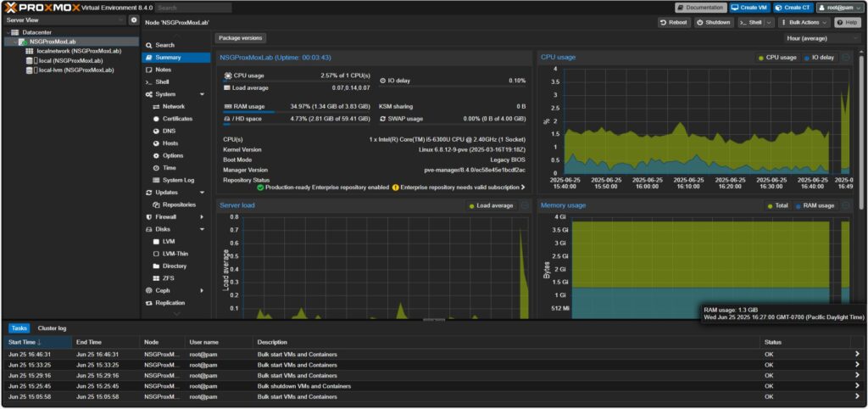This screenshot has height=409, width=868.
Task: Open the Hour (average) timeframe dropdown
Action: coord(822,38)
